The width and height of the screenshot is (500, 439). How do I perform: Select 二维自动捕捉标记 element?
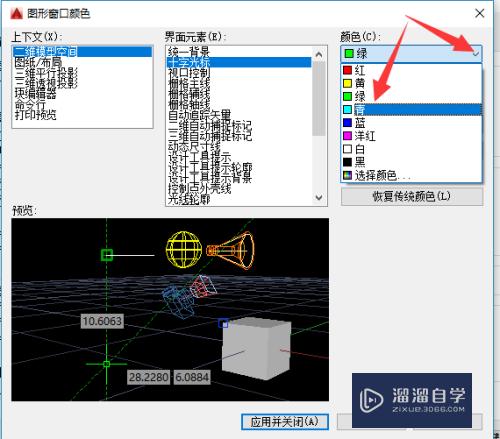pyautogui.click(x=239, y=126)
